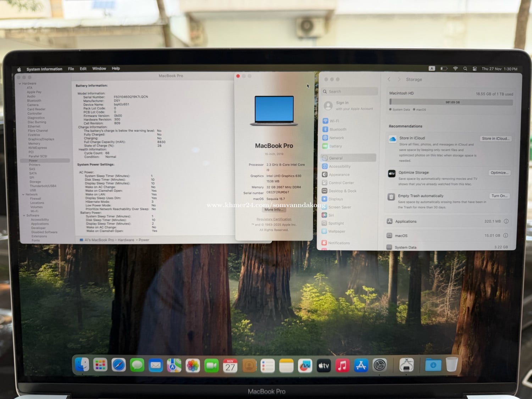Image resolution: width=532 pixels, height=399 pixels.
Task: Open the Window menu
Action: (99, 69)
